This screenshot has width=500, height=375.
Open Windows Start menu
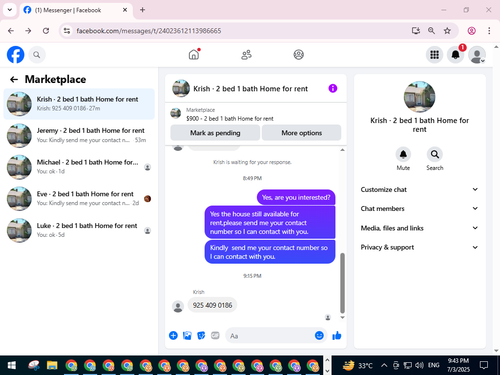(12, 366)
